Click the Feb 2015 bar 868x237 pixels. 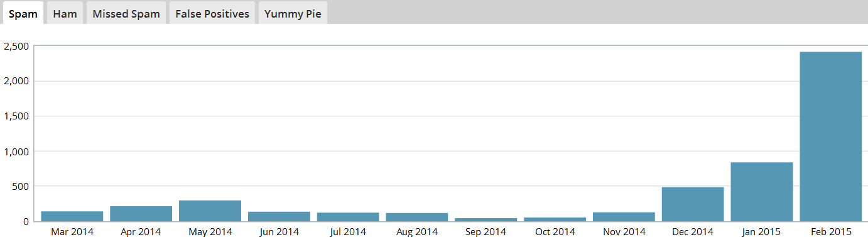830,136
